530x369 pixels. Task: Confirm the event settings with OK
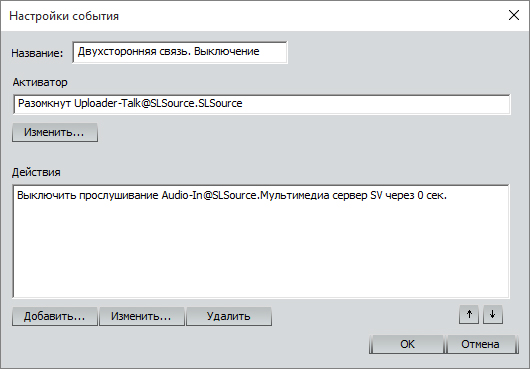pyautogui.click(x=407, y=344)
